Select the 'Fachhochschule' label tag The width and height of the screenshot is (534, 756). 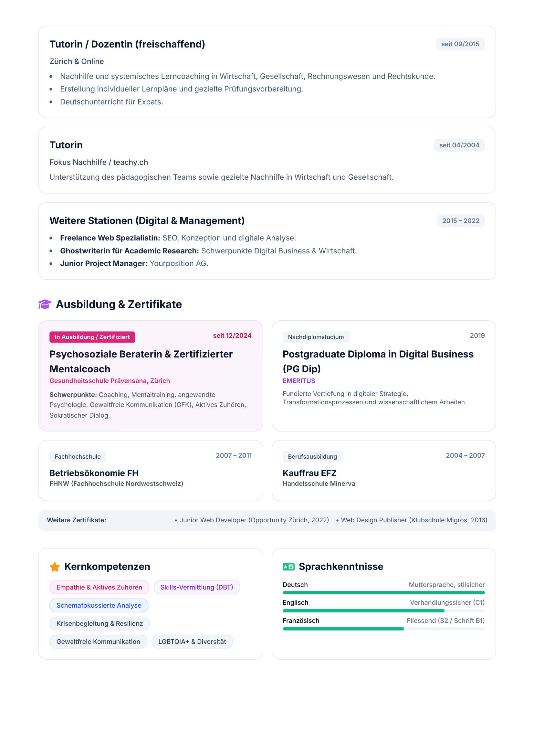coord(78,457)
